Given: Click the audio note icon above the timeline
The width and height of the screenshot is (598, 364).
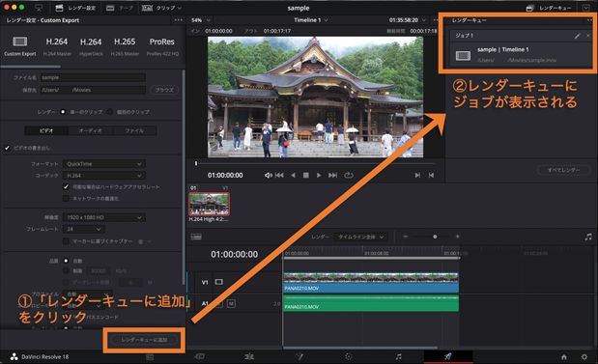Looking at the screenshot, I should point(588,237).
